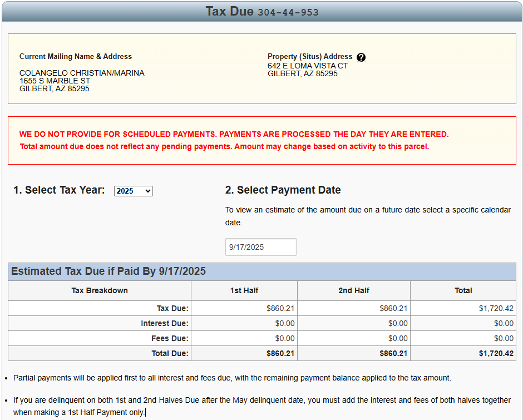Screen dimensions: 523x420
Task: Click the payment date field showing 9/17/2025
Action: [x=260, y=247]
